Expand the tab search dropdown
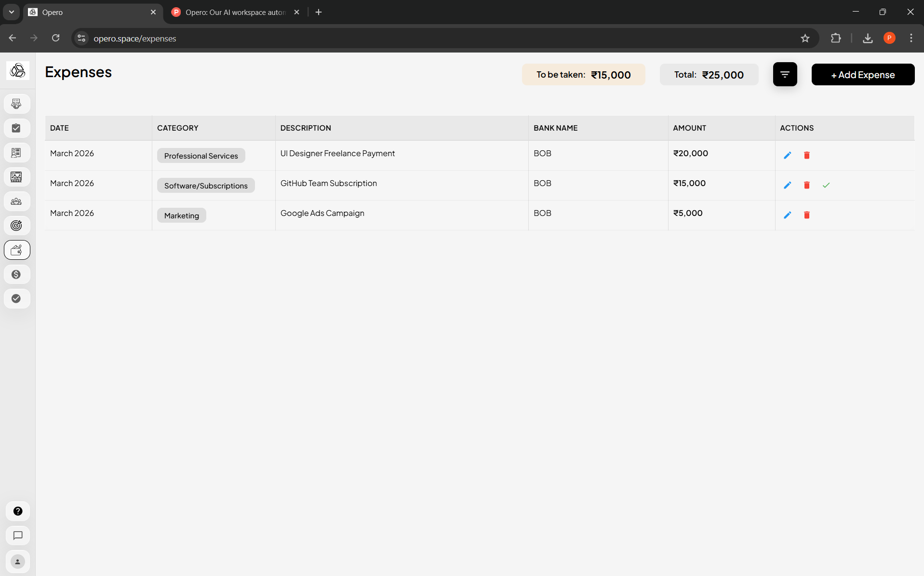The image size is (924, 576). coord(12,13)
